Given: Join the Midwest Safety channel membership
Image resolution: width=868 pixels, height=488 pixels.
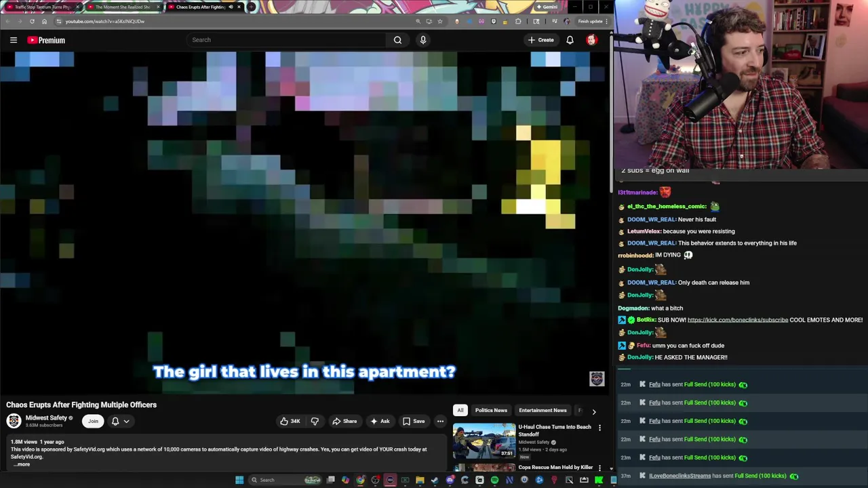Looking at the screenshot, I should [93, 421].
